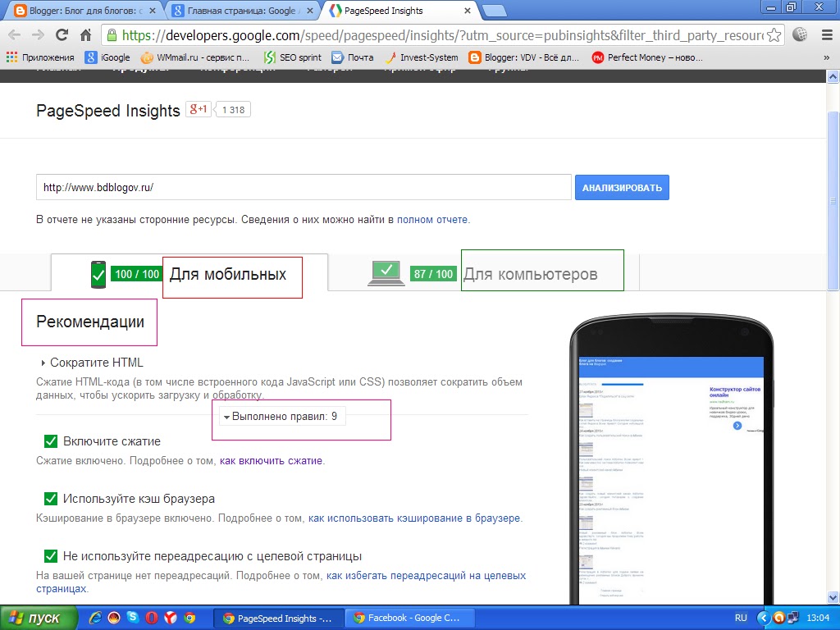Click the RU language indicator
840x630 pixels.
point(741,619)
